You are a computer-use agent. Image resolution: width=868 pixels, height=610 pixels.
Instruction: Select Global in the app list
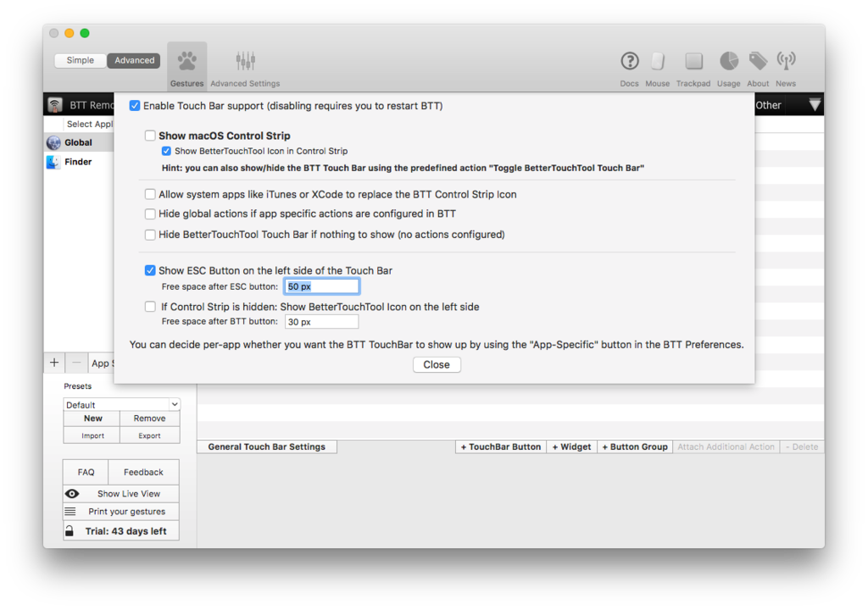78,143
